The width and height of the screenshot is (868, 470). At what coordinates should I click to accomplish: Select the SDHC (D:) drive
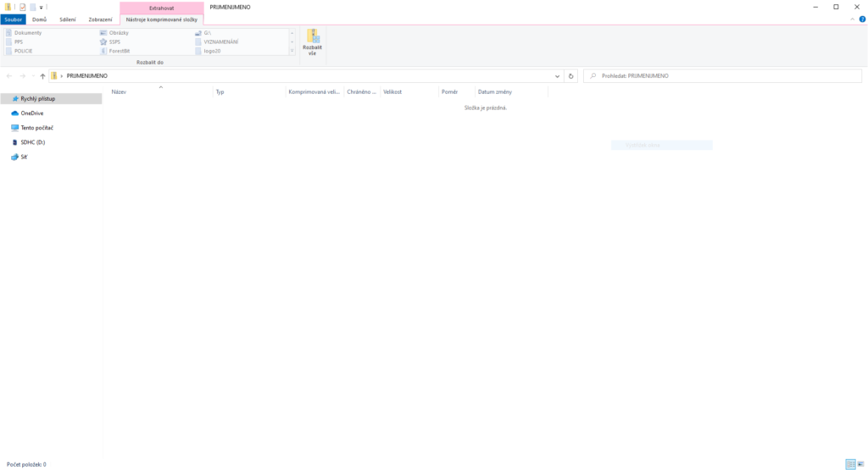coord(32,142)
